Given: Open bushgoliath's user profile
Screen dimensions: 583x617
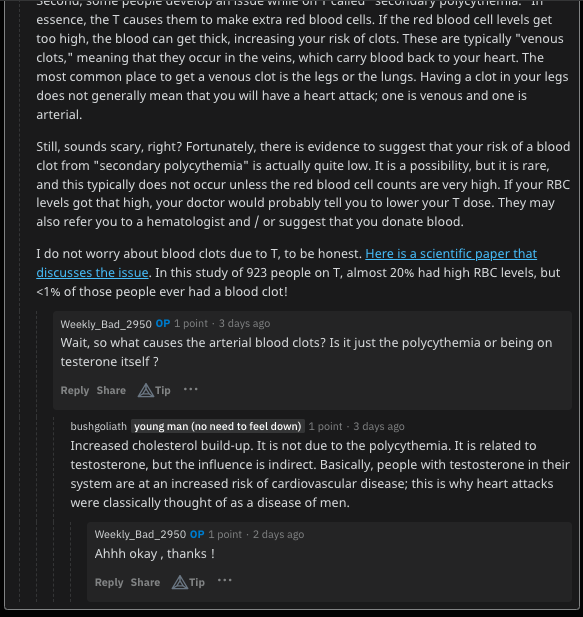Looking at the screenshot, I should [x=98, y=427].
